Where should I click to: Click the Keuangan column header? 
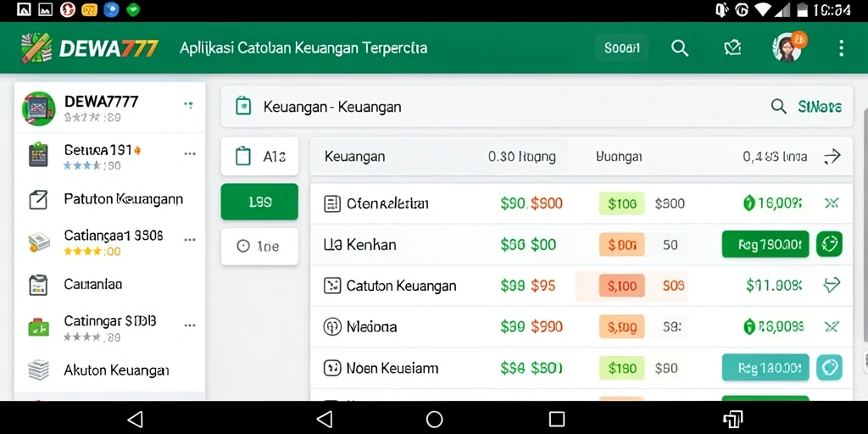[355, 157]
